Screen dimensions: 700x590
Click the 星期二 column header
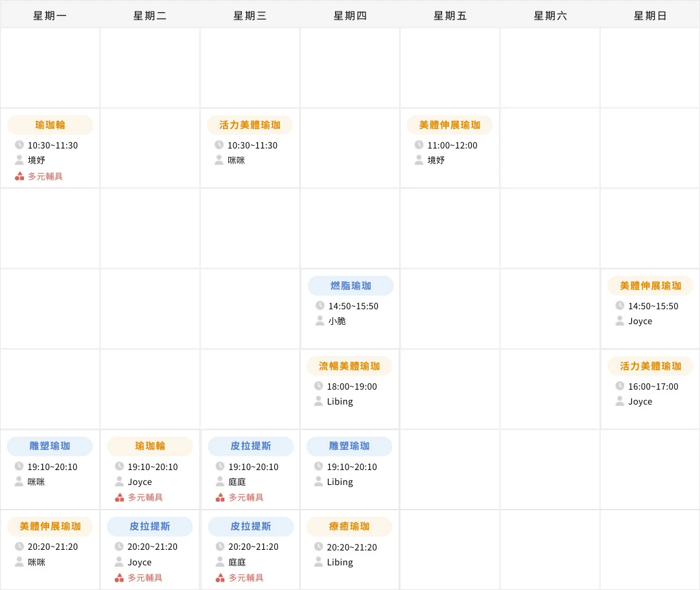coord(150,16)
